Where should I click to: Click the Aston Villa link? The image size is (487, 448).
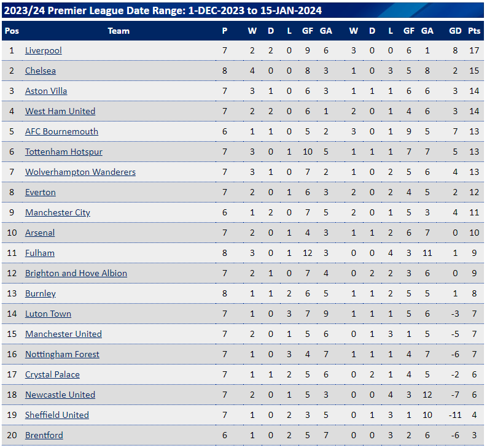pyautogui.click(x=46, y=91)
